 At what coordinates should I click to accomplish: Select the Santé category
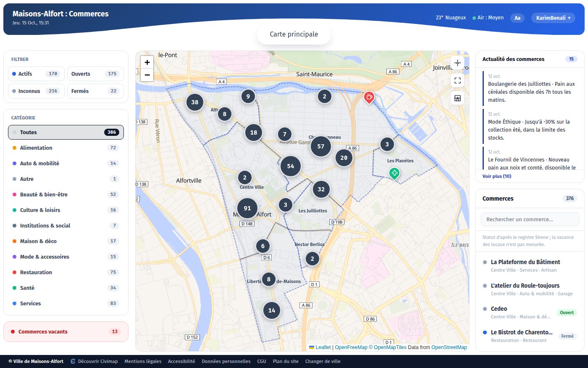(x=66, y=288)
